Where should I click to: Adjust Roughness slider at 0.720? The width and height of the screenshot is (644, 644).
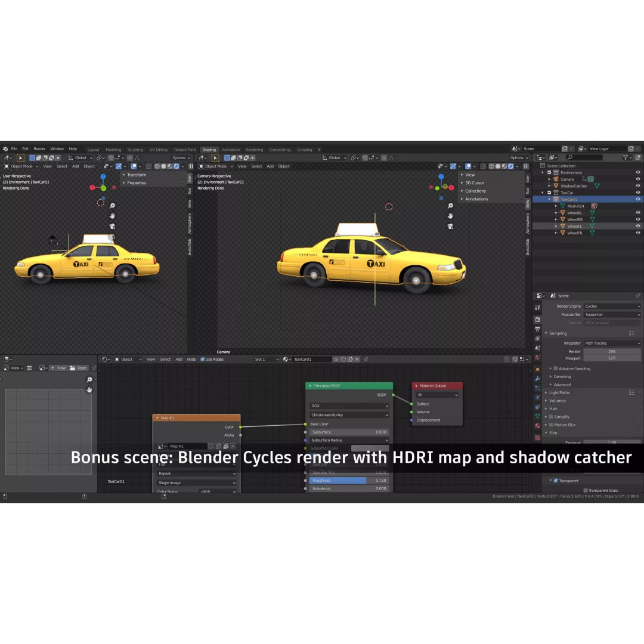point(349,481)
